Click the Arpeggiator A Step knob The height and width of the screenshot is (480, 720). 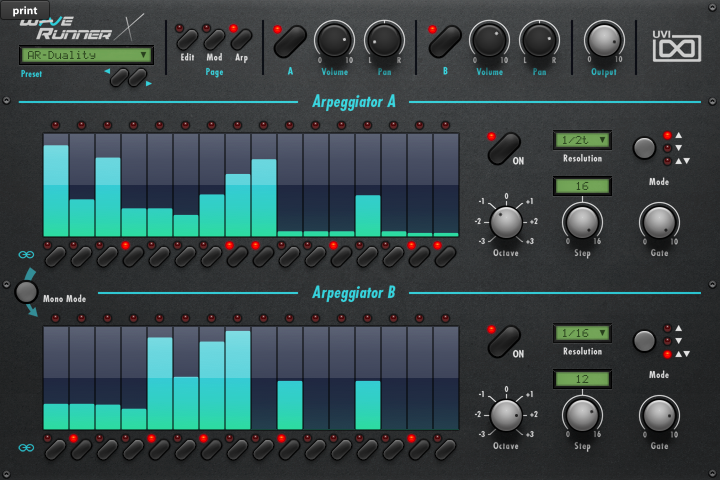pos(582,222)
